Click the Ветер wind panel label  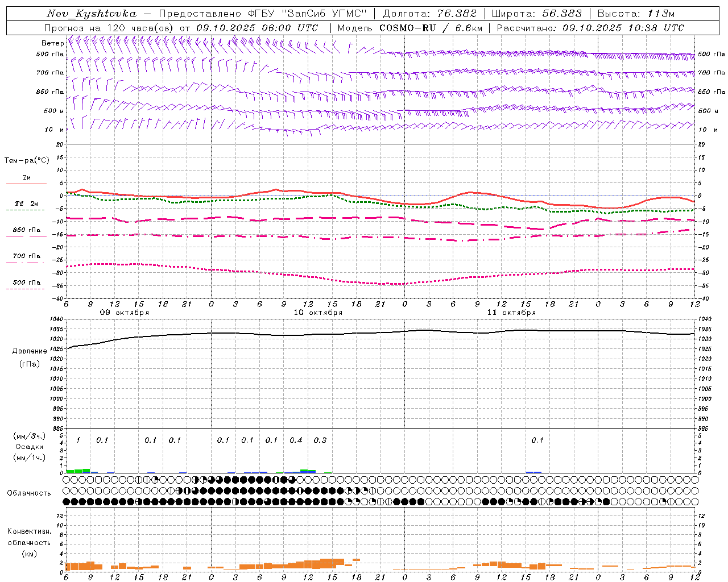pyautogui.click(x=52, y=43)
